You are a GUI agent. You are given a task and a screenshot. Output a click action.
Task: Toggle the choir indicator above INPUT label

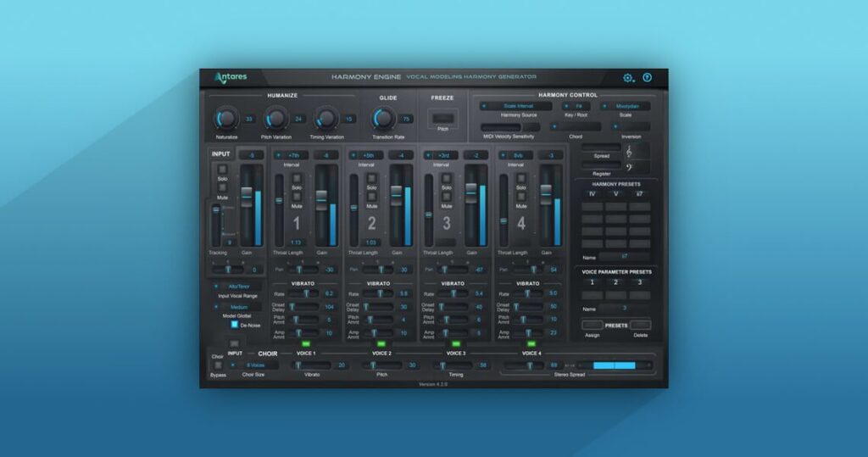pos(234,344)
